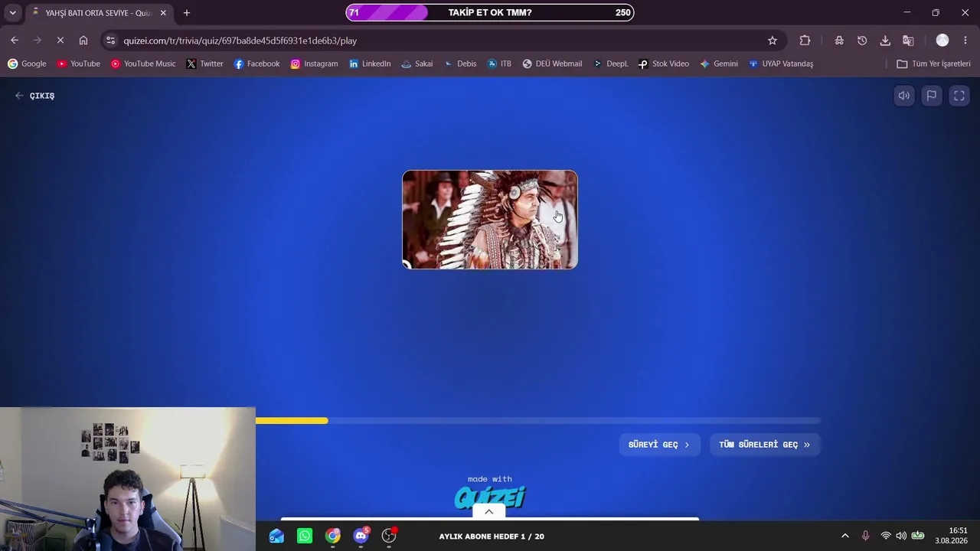Open the YouTube Music bookmark

(143, 64)
